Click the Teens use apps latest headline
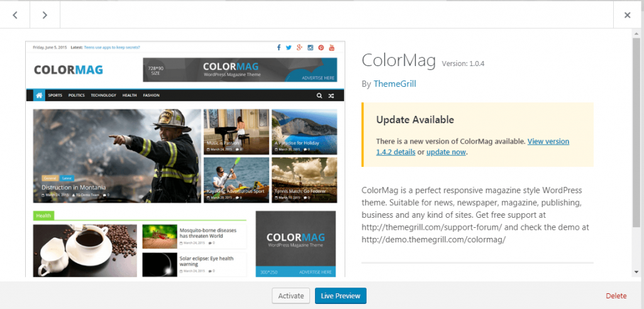This screenshot has height=309, width=644. click(x=112, y=48)
